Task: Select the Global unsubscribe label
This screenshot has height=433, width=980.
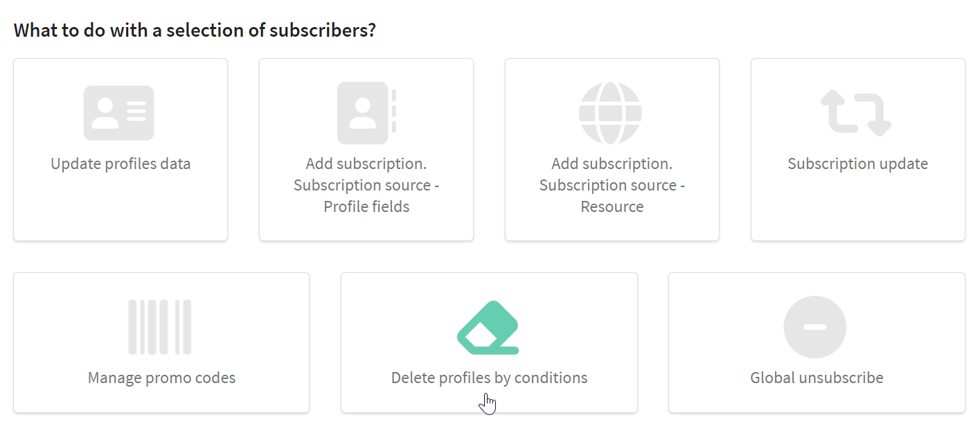Action: click(817, 378)
